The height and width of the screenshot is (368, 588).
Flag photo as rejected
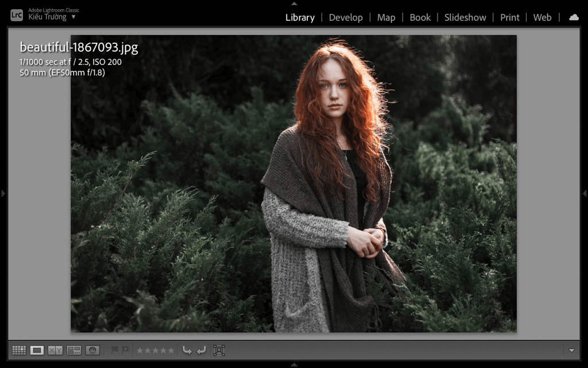click(126, 350)
